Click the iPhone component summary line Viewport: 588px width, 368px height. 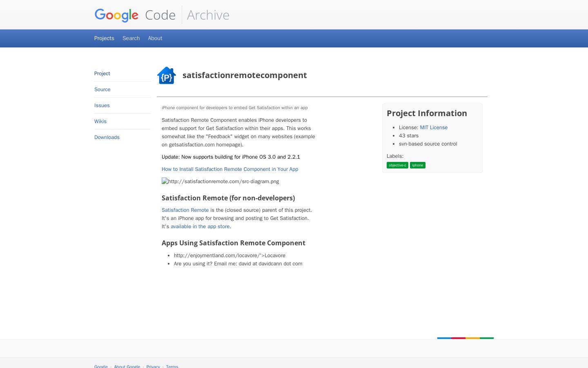point(235,108)
